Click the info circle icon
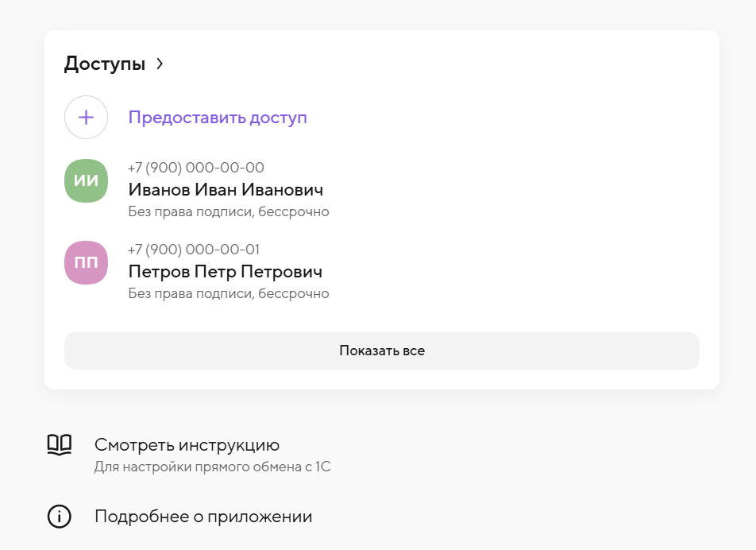The width and height of the screenshot is (756, 550). click(x=60, y=517)
